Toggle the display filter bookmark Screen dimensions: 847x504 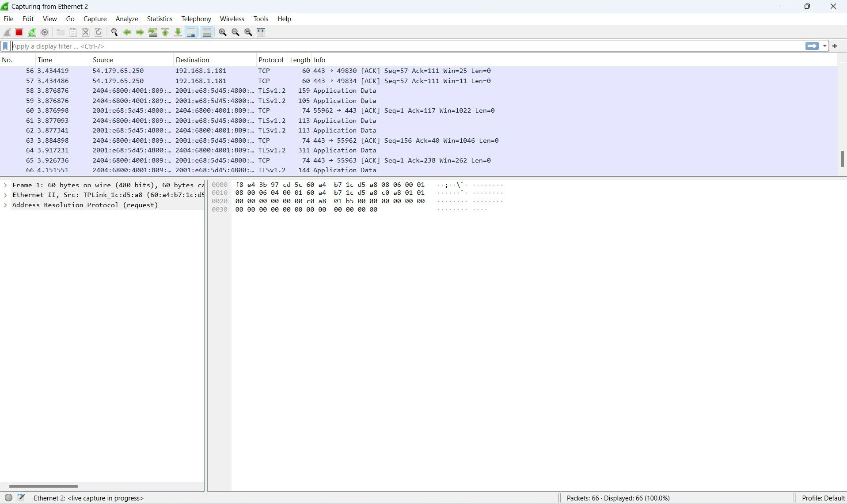pyautogui.click(x=5, y=46)
